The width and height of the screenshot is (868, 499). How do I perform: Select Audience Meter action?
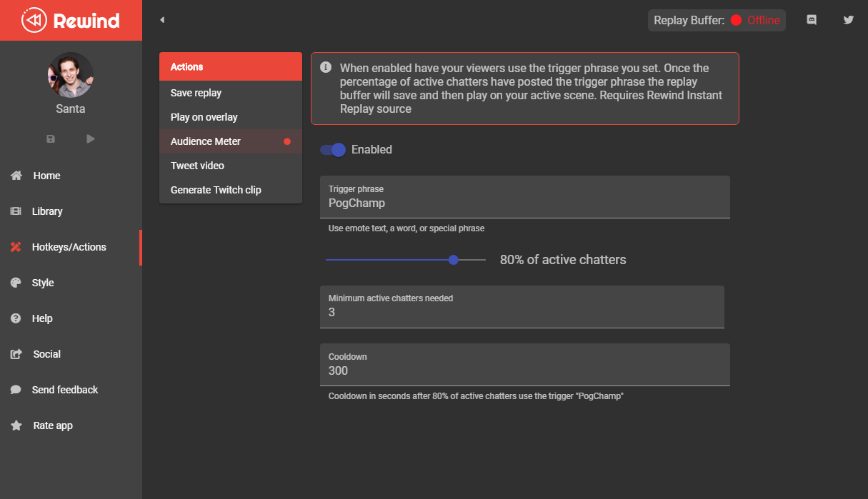click(x=231, y=141)
